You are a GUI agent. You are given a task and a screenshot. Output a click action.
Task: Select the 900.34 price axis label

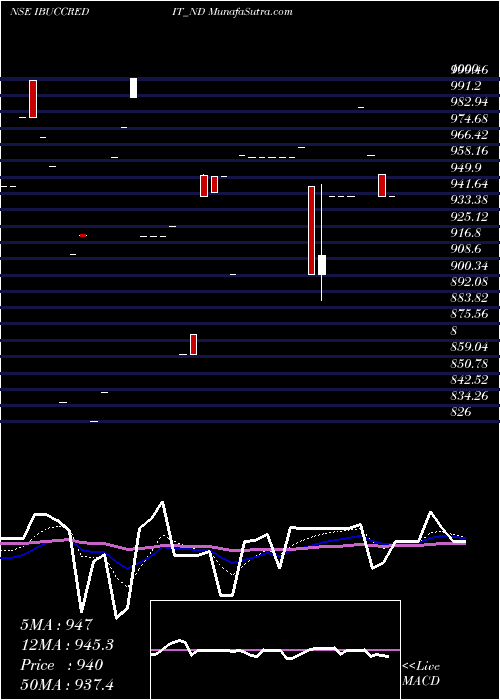tap(469, 266)
